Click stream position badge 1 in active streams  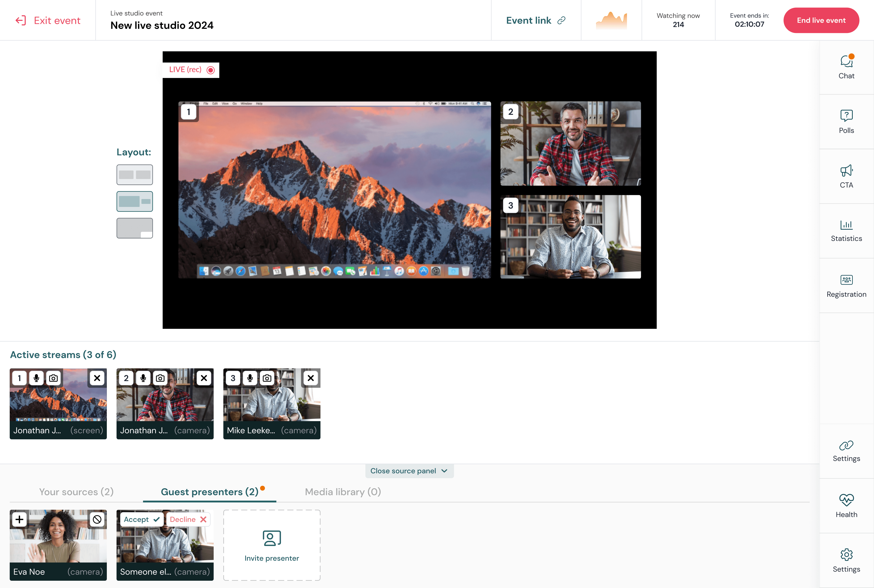[x=19, y=378]
